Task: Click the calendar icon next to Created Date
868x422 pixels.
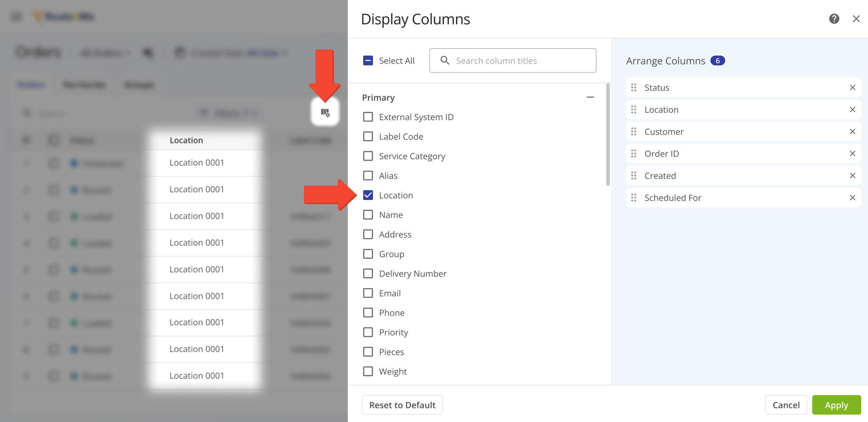Action: tap(180, 53)
